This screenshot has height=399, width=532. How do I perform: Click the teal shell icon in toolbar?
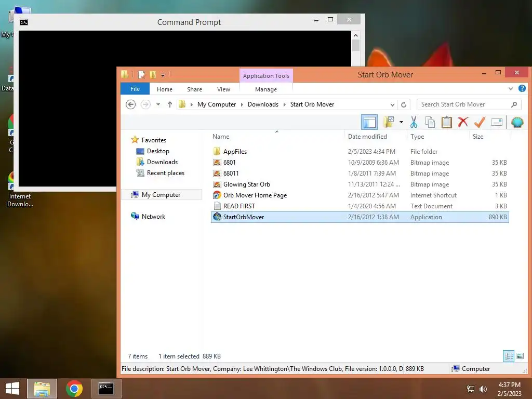[517, 122]
